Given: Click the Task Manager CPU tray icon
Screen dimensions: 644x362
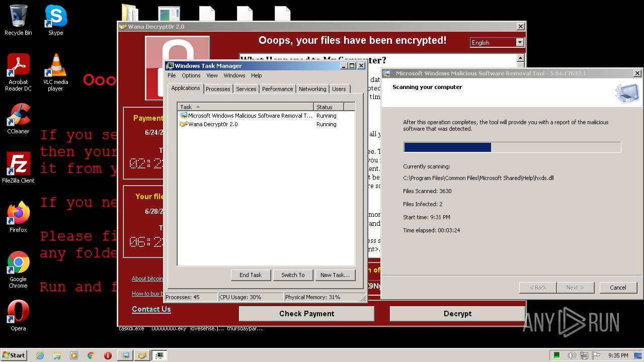Looking at the screenshot, I should [557, 355].
